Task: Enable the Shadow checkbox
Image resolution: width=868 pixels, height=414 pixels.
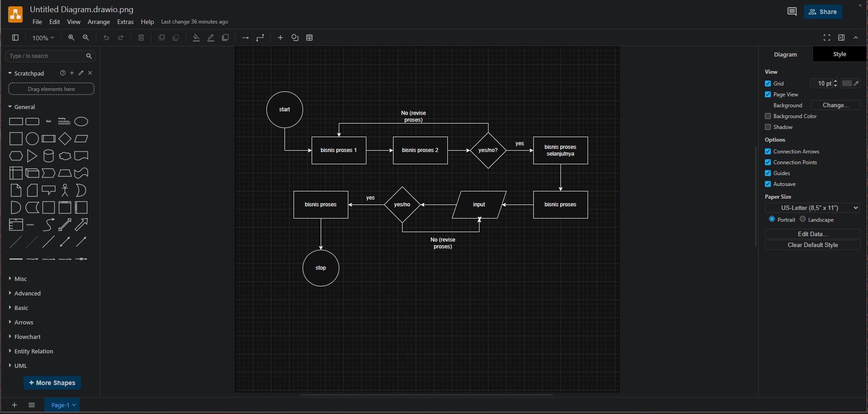Action: coord(768,127)
